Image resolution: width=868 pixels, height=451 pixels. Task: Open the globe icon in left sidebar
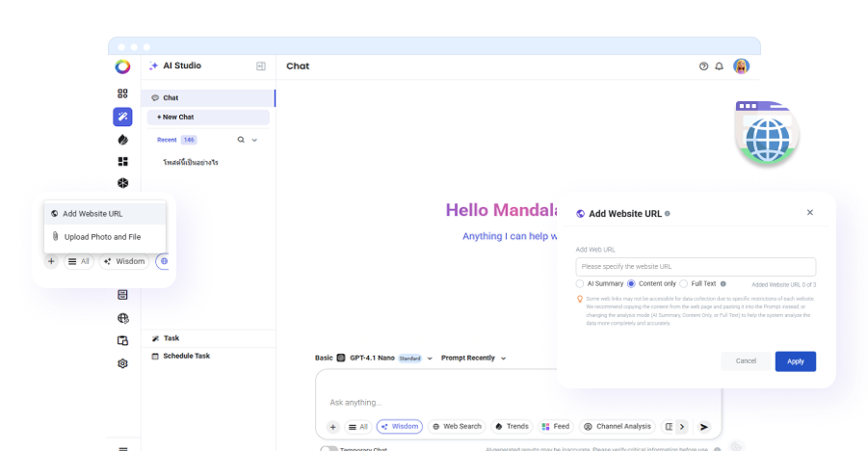click(x=122, y=318)
